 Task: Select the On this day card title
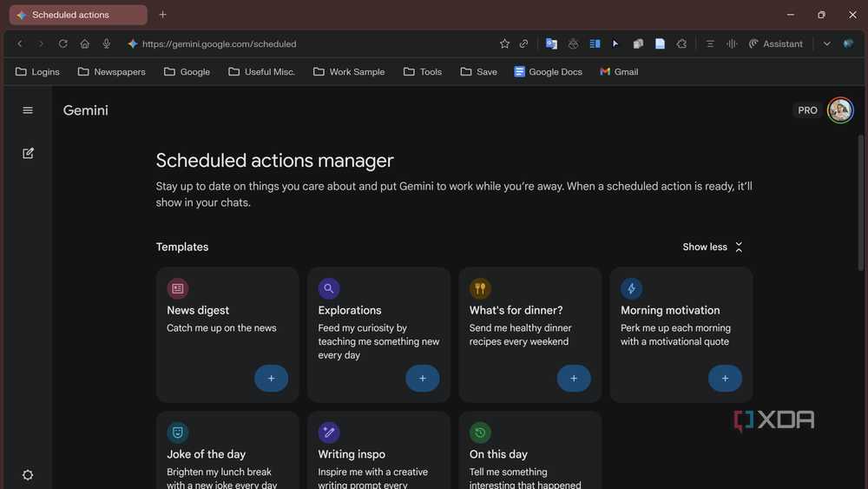pyautogui.click(x=498, y=454)
